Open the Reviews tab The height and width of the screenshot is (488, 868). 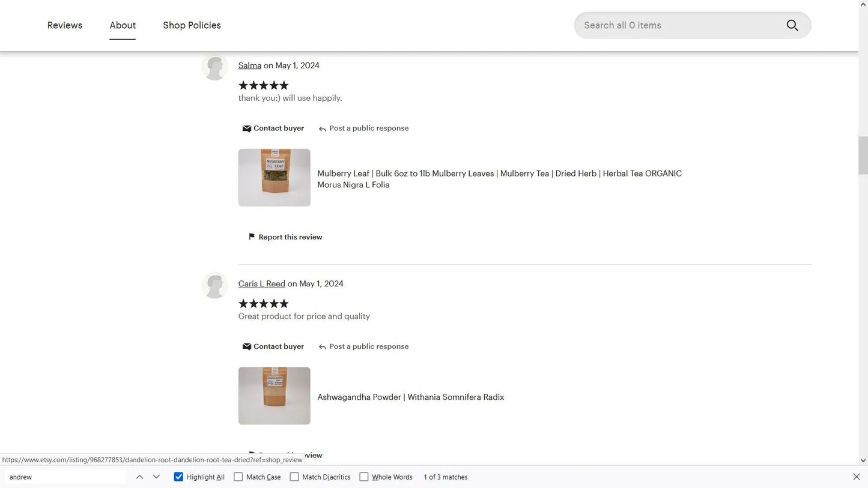tap(65, 25)
